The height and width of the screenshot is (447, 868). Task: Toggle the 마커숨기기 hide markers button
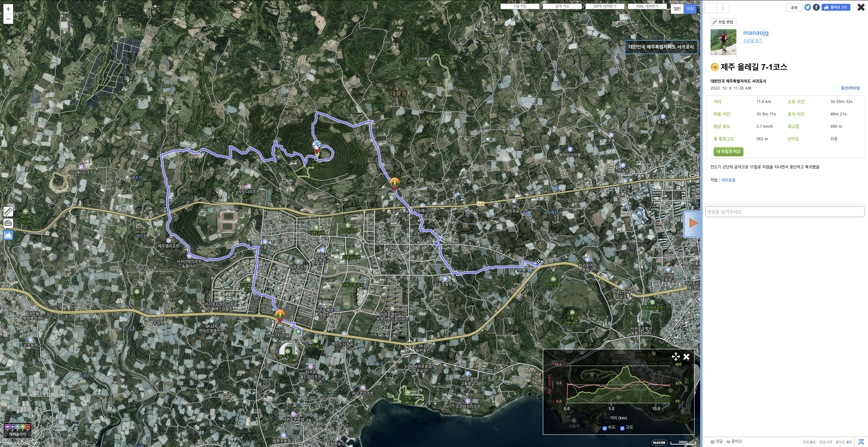[x=18, y=430]
